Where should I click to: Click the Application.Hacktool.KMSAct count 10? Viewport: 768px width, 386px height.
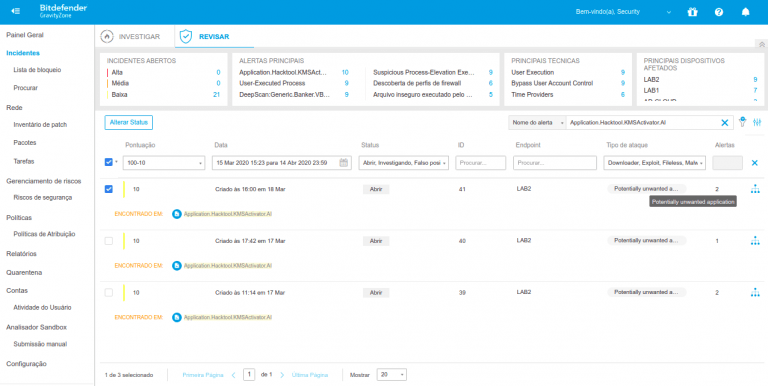click(x=345, y=72)
